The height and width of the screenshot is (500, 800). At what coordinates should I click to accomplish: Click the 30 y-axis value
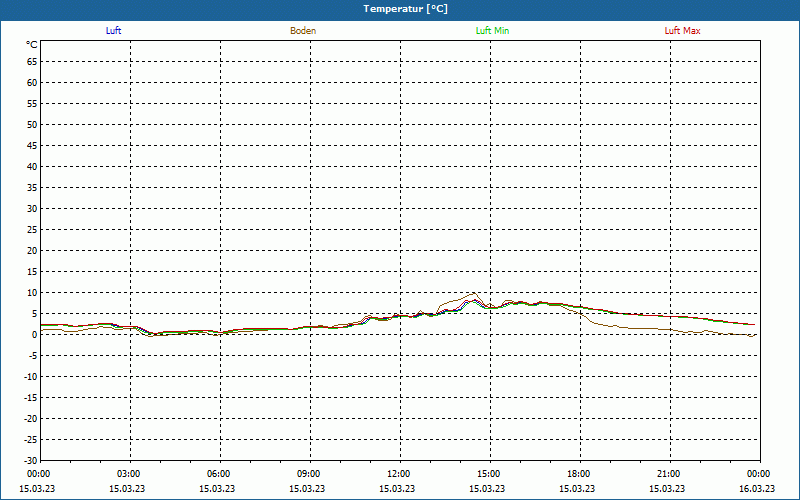click(32, 209)
